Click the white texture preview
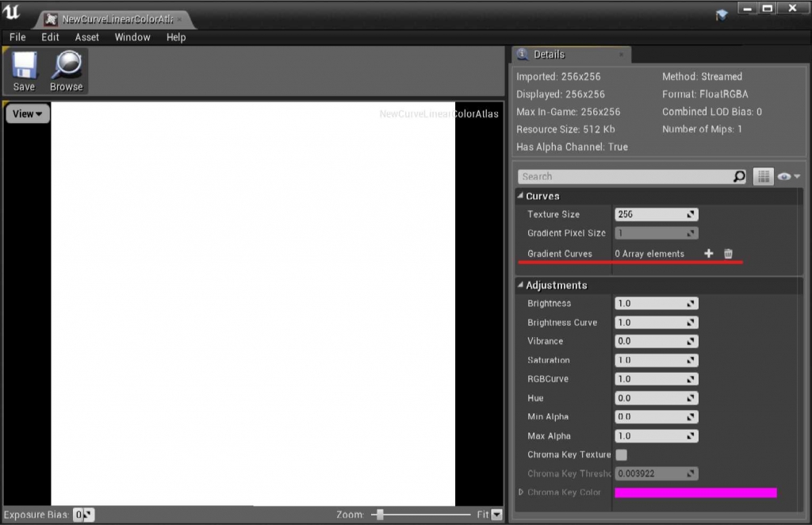 tap(253, 304)
